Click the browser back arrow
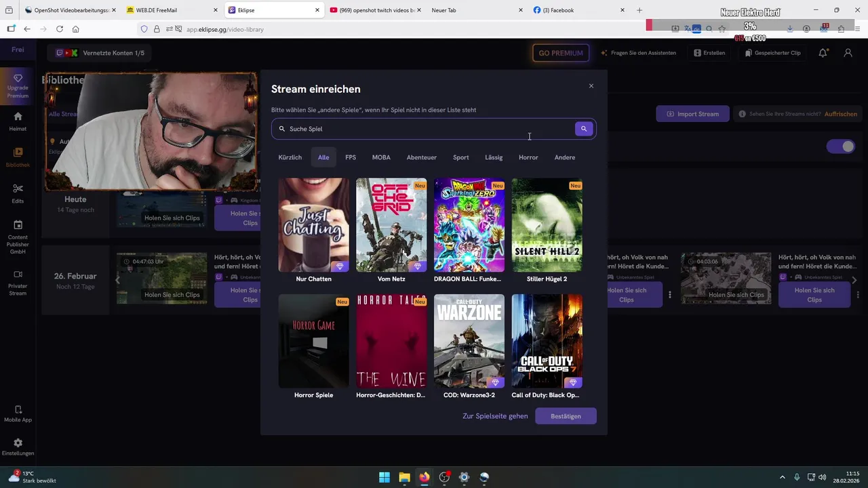 pyautogui.click(x=27, y=29)
